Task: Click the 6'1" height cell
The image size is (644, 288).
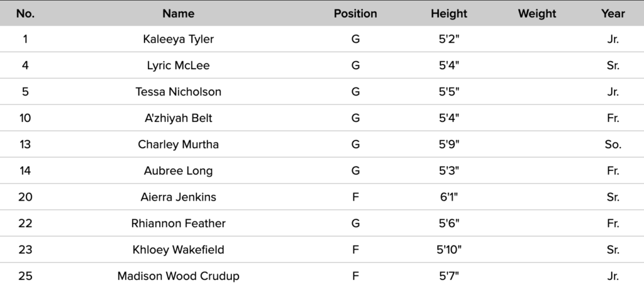Action: pyautogui.click(x=449, y=197)
